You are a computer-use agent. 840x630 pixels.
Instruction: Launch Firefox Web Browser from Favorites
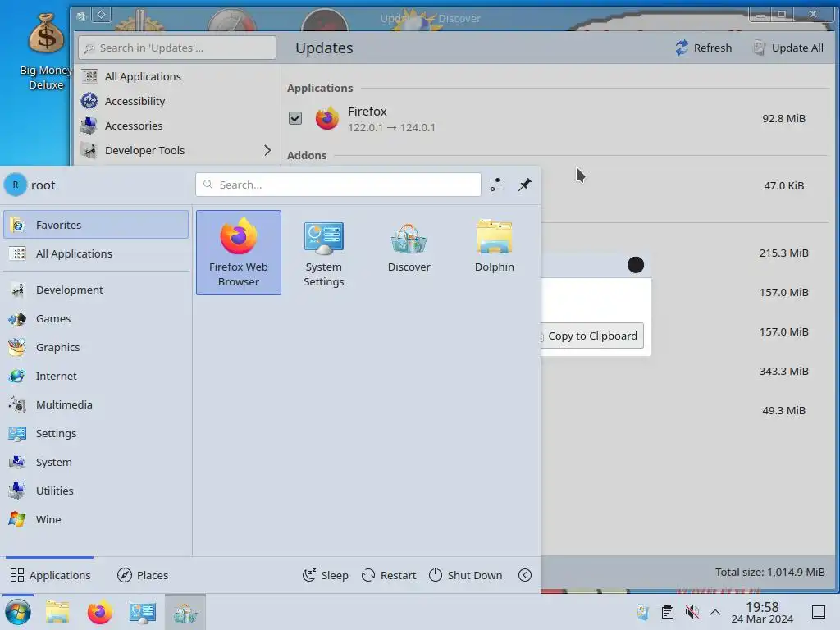tap(239, 253)
